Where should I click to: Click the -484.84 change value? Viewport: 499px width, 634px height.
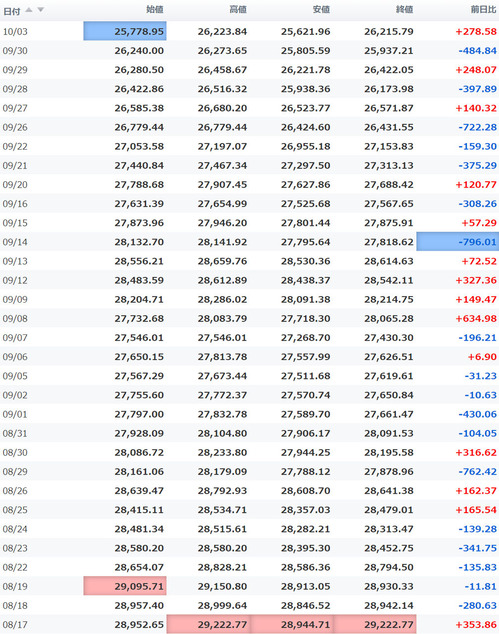477,51
